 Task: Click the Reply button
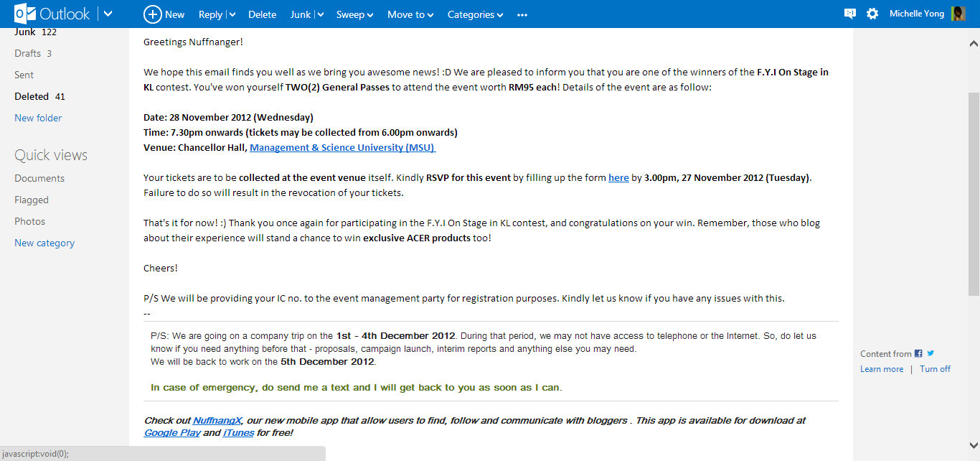coord(210,14)
